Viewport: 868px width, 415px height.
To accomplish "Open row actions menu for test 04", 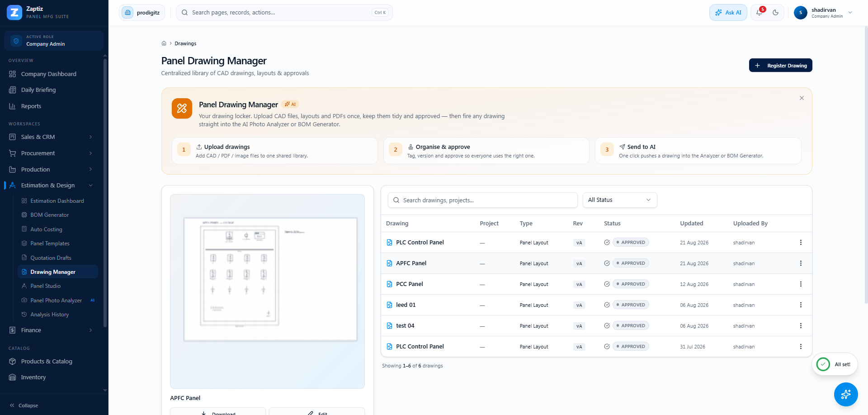I will (801, 326).
